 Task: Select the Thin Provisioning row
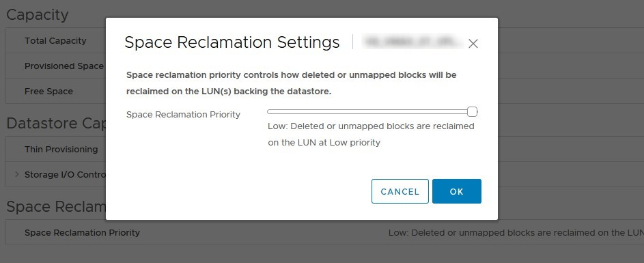(x=55, y=149)
